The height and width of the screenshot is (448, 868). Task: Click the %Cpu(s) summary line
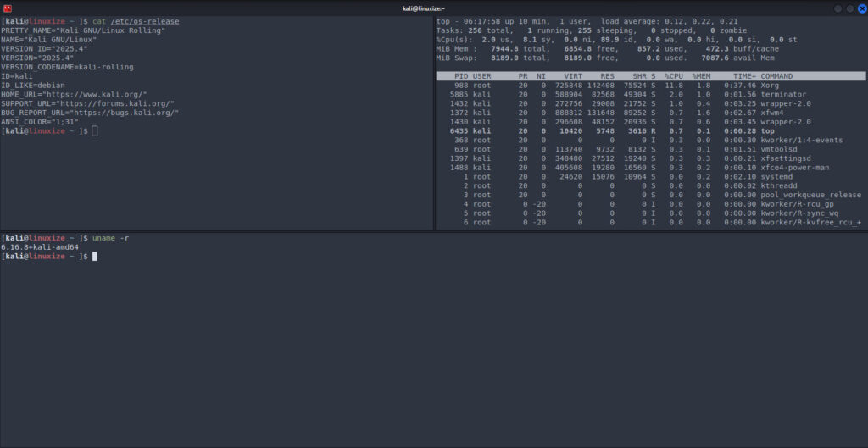[x=617, y=40]
